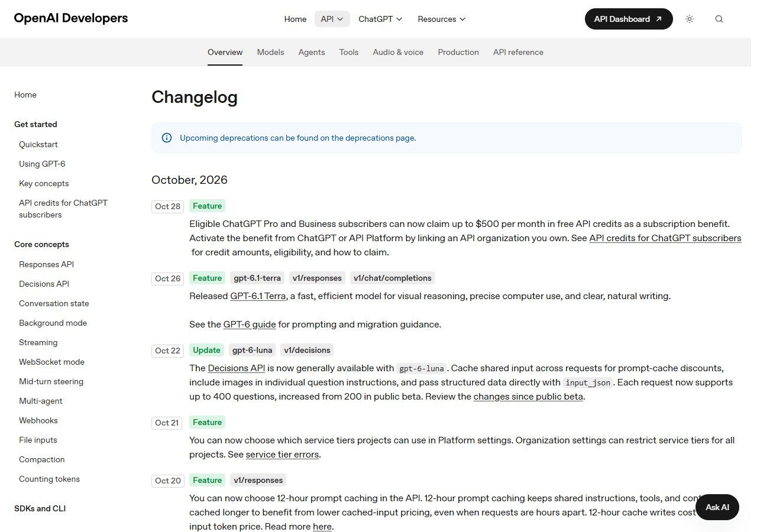Click the OpenAI Developers logo

[x=71, y=18]
